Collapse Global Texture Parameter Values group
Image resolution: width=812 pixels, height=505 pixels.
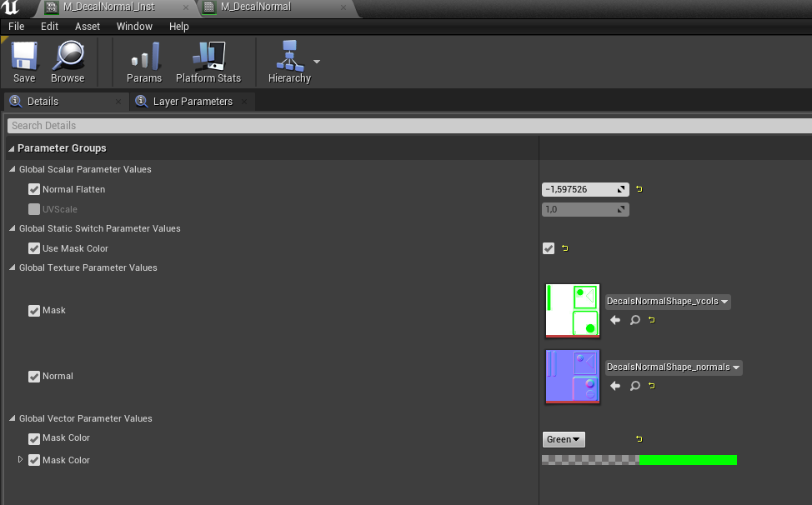[x=13, y=267]
